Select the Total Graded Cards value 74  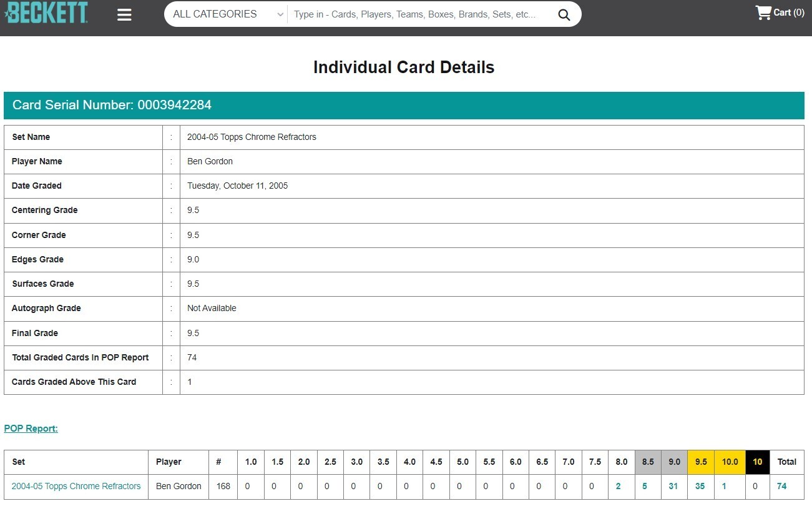click(x=192, y=357)
